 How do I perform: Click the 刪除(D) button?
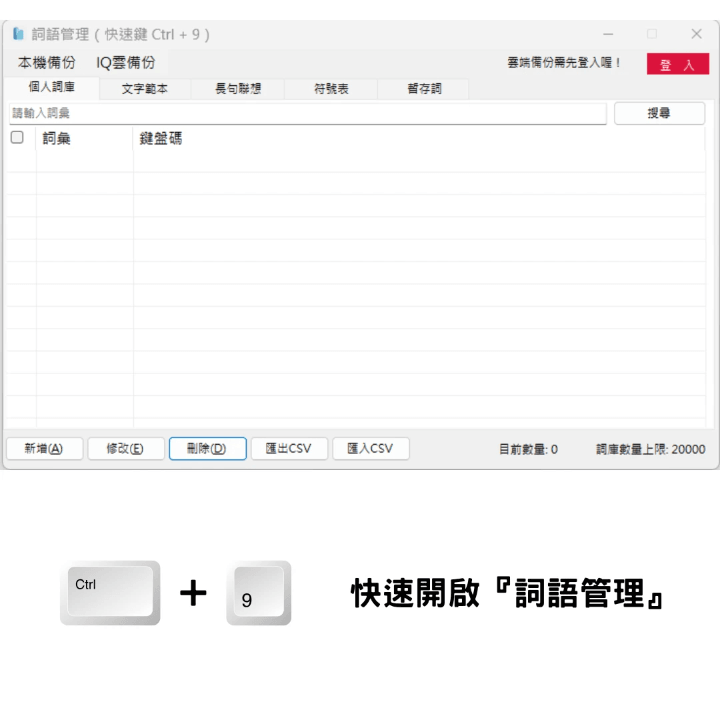tap(208, 449)
